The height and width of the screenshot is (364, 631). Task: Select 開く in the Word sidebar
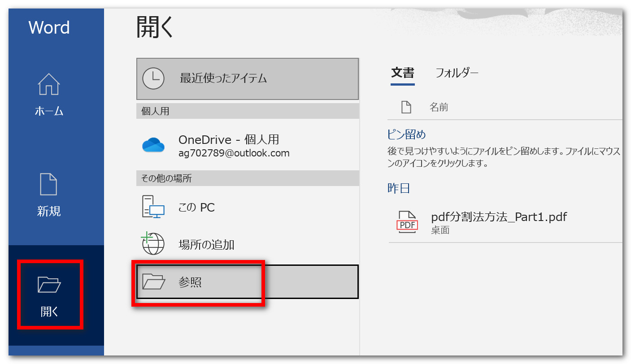click(x=56, y=295)
